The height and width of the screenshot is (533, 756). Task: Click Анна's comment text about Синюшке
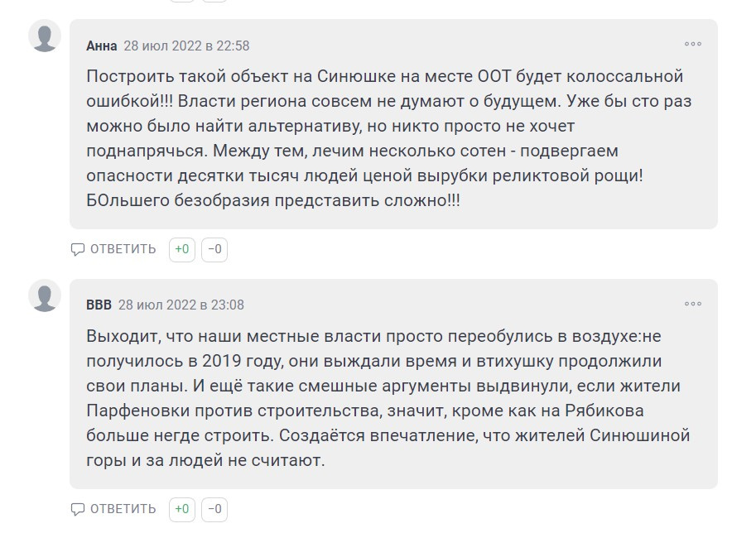click(388, 138)
